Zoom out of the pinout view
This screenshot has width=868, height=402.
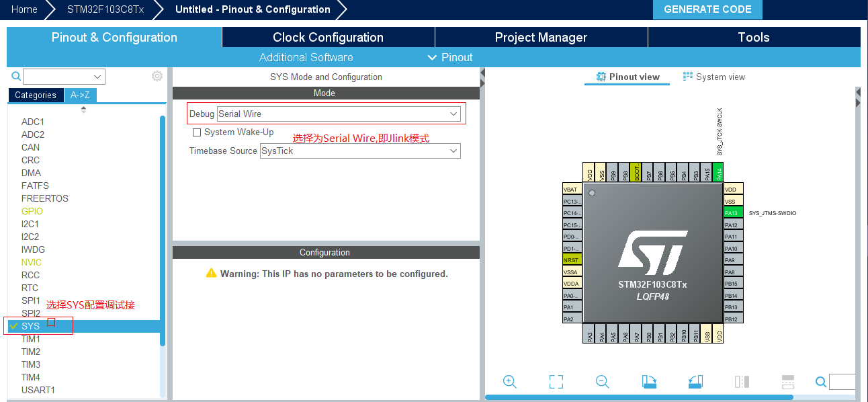coord(602,382)
